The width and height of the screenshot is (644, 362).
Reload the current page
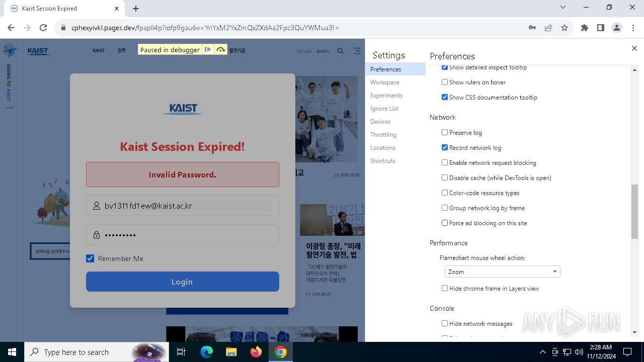pos(43,28)
